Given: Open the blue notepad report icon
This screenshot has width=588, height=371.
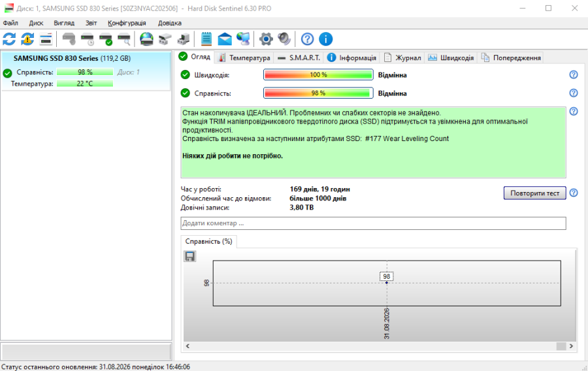Looking at the screenshot, I should click(x=206, y=39).
